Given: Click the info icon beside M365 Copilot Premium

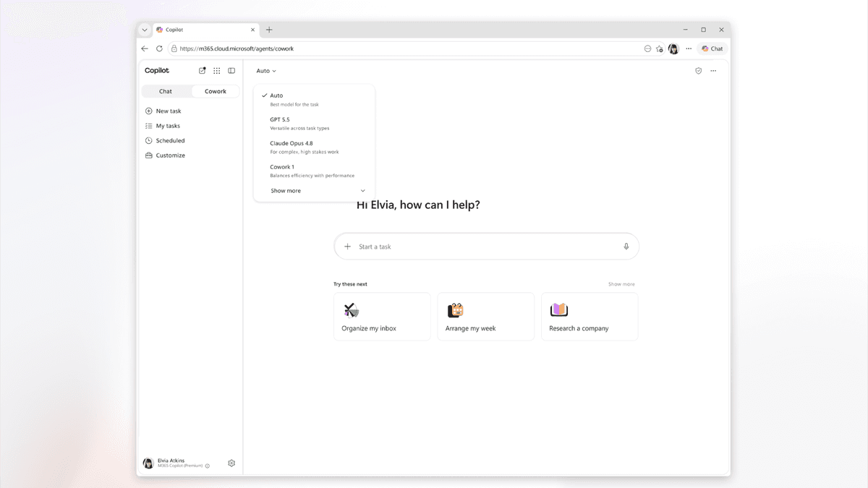Looking at the screenshot, I should 208,466.
